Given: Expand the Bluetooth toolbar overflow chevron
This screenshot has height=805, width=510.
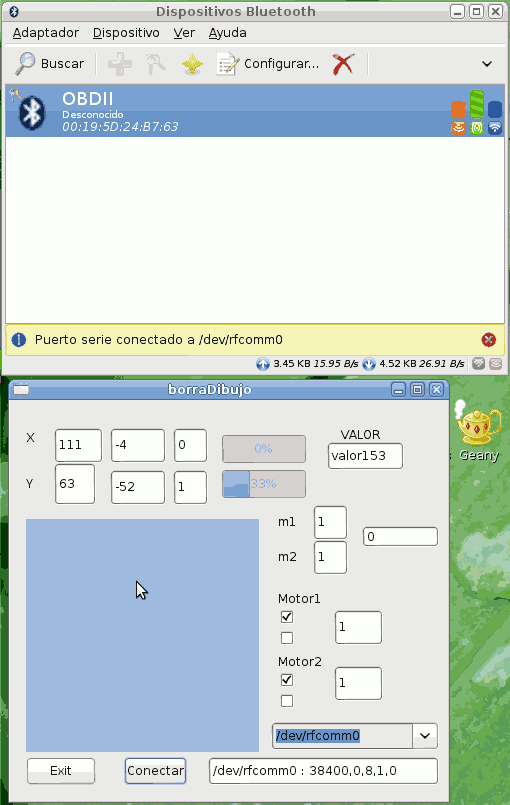Looking at the screenshot, I should coord(486,64).
